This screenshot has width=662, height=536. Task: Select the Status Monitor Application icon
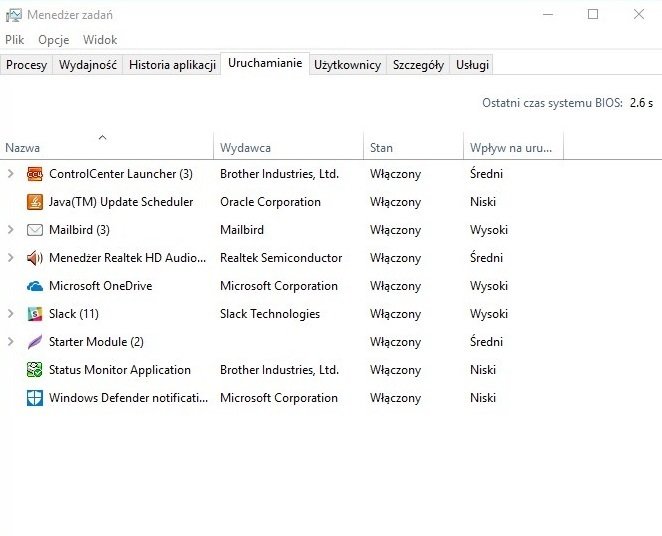(x=35, y=370)
